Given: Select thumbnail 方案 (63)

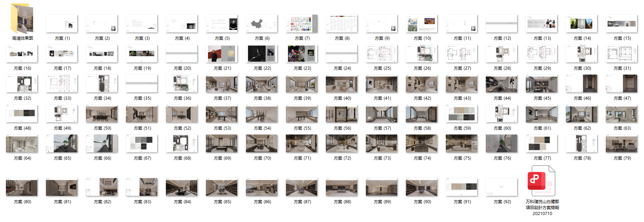Looking at the screenshot, I should 621,114.
